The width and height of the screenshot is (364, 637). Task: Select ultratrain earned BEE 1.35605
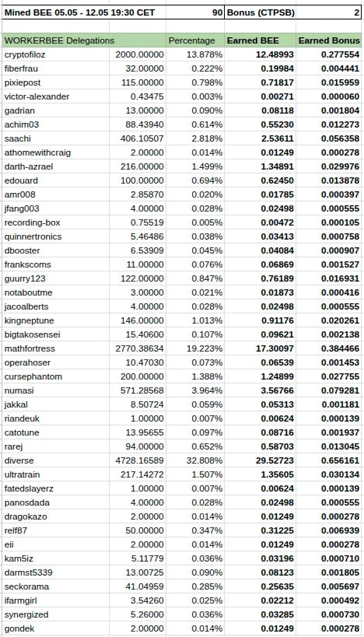click(x=260, y=474)
